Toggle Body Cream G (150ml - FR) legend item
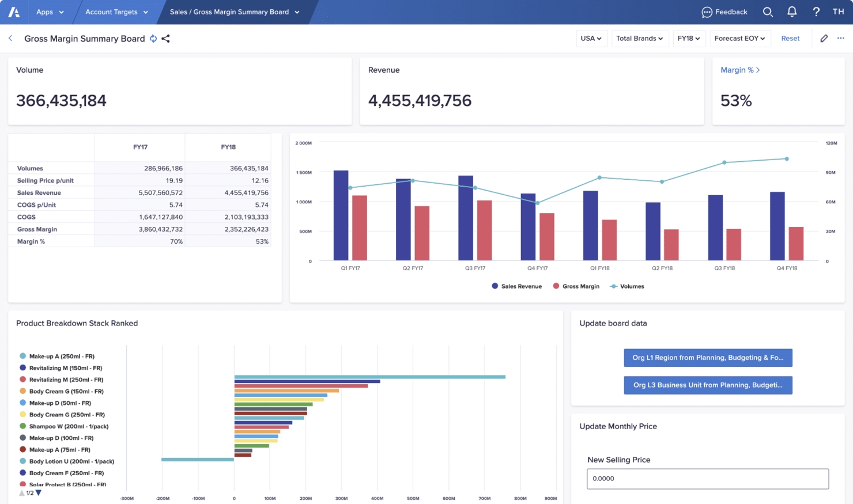Screen dimensions: 853x504 click(x=61, y=392)
